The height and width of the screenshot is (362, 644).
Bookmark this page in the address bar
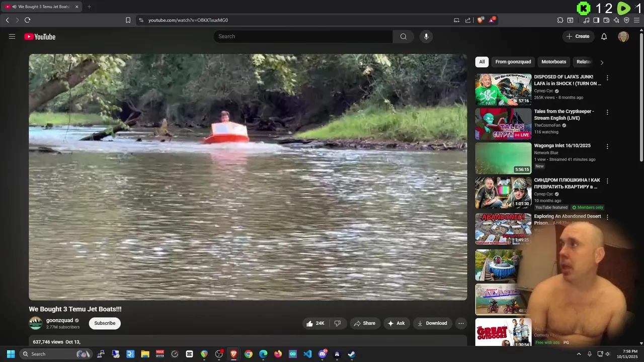[128, 20]
